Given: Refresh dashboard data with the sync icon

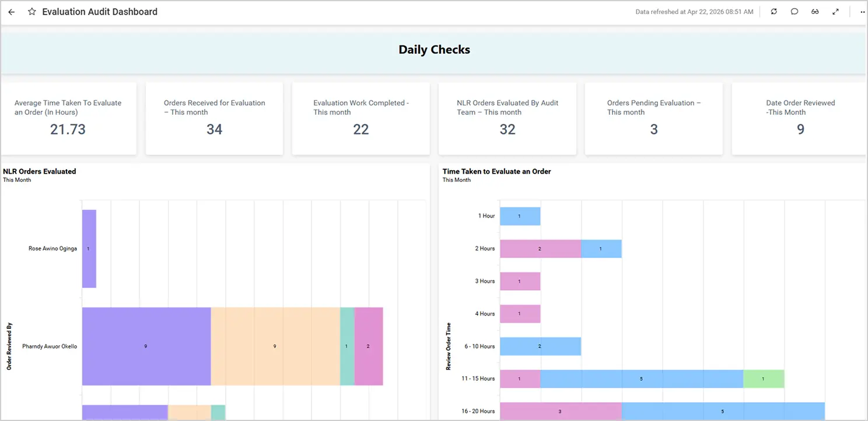Looking at the screenshot, I should tap(774, 12).
